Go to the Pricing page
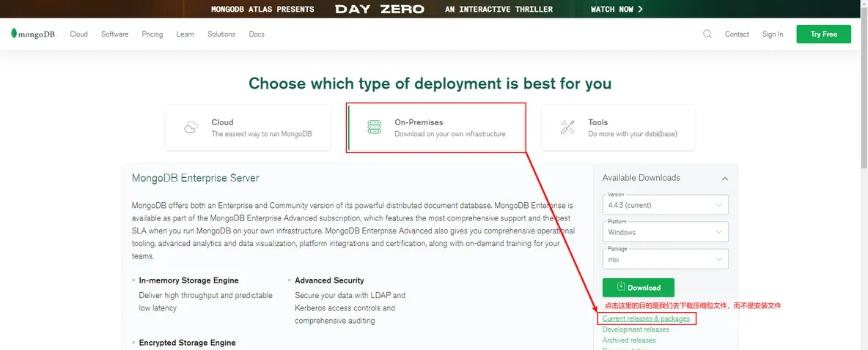This screenshot has width=868, height=350. click(152, 34)
